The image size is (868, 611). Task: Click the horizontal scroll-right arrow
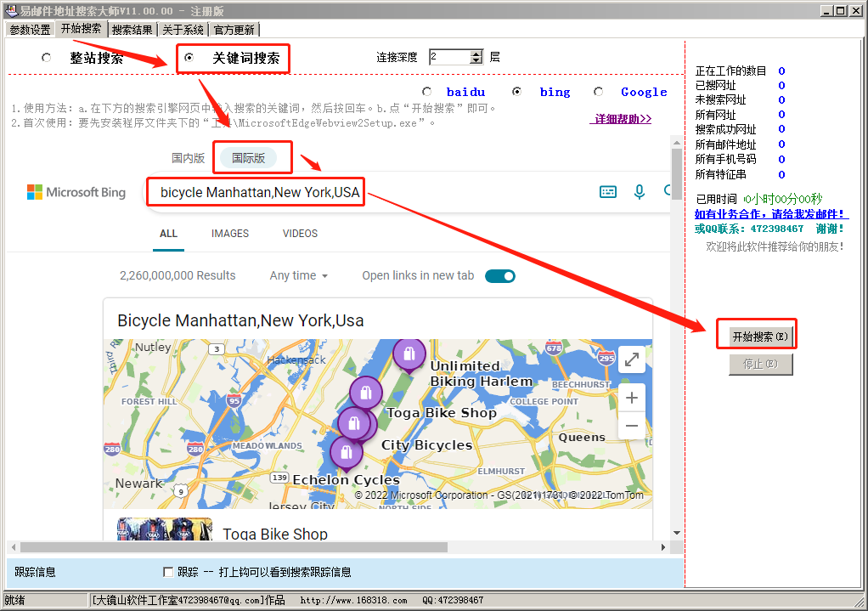[663, 547]
